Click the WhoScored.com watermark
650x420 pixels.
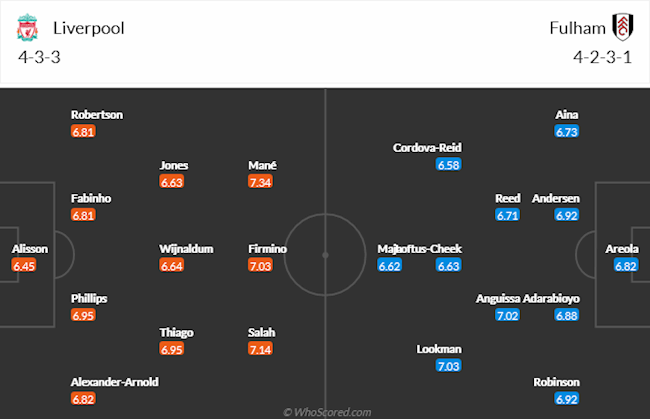point(326,411)
